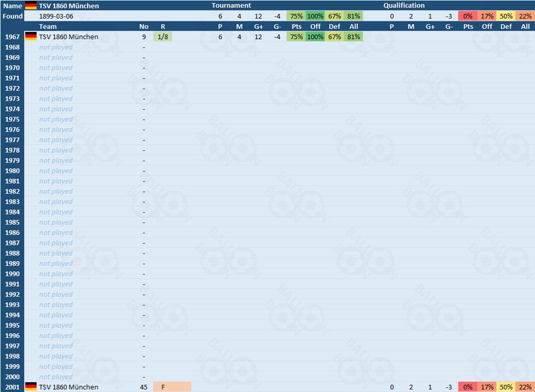The width and height of the screenshot is (535, 392).
Task: Click the Found row label
Action: (12, 16)
